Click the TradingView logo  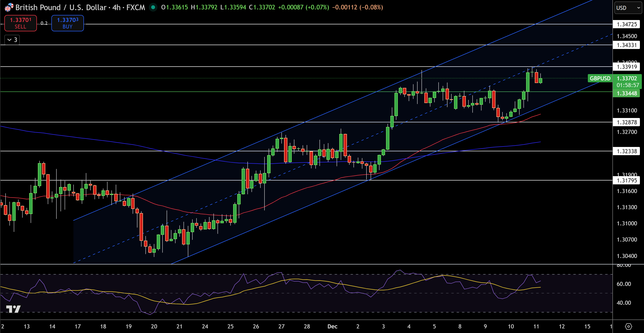click(x=13, y=309)
